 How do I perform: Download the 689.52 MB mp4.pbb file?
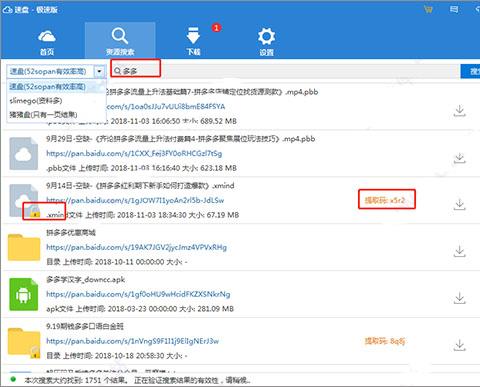pos(460,110)
